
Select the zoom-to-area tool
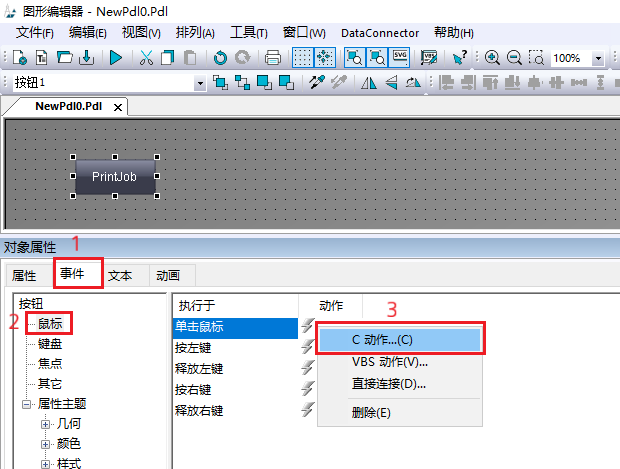(x=536, y=58)
